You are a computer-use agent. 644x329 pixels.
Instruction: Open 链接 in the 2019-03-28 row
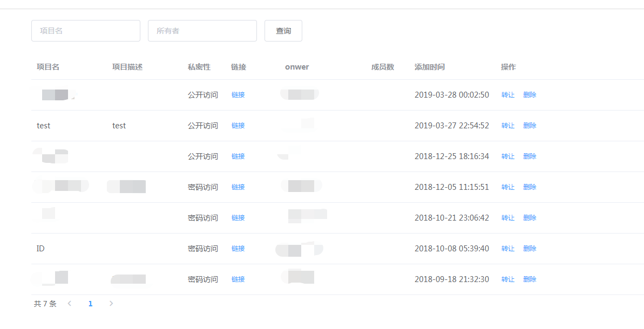pyautogui.click(x=238, y=94)
